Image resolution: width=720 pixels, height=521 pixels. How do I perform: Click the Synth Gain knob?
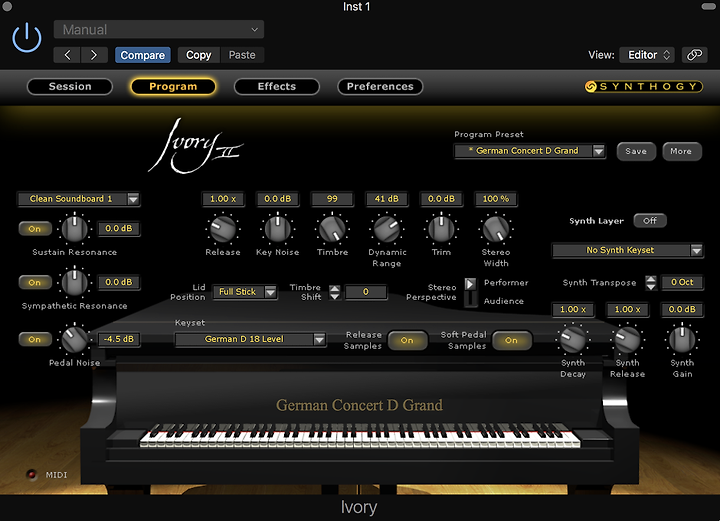tap(682, 340)
